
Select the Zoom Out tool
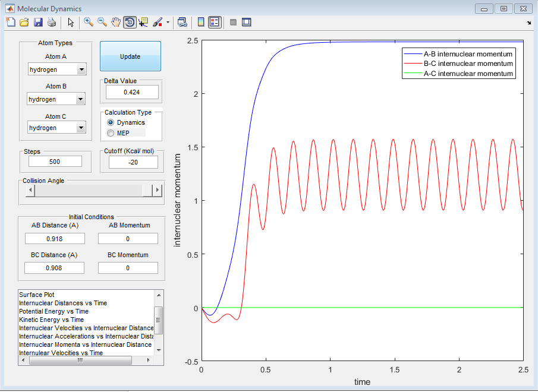(102, 23)
